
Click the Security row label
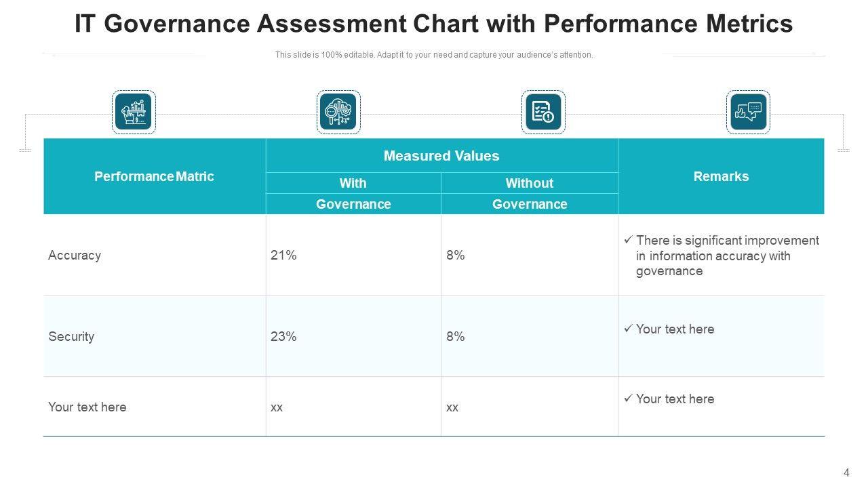[71, 337]
